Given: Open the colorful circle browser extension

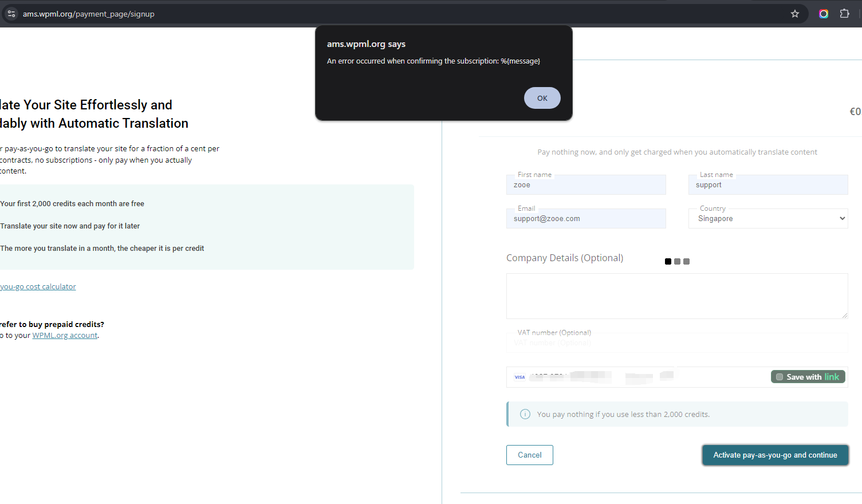Looking at the screenshot, I should [824, 14].
